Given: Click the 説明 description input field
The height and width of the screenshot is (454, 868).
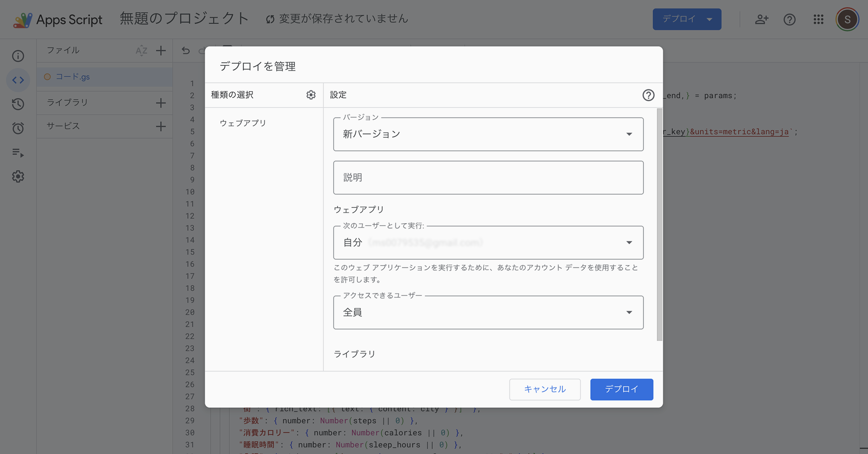Looking at the screenshot, I should [x=488, y=177].
